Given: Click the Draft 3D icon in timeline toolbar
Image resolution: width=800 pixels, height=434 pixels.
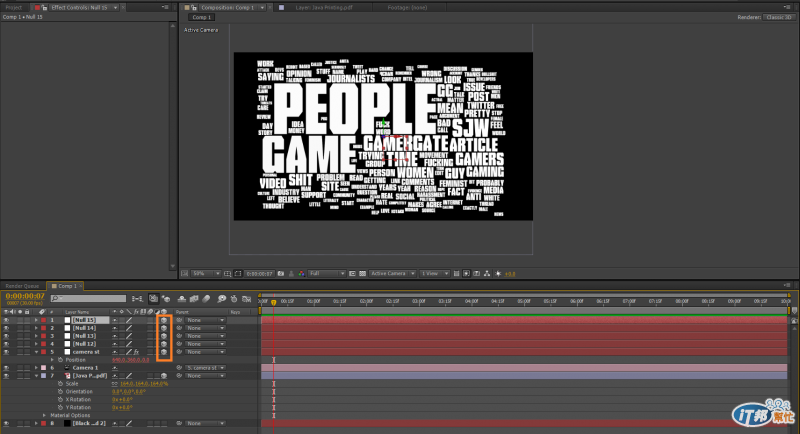Looking at the screenshot, I should 166,299.
